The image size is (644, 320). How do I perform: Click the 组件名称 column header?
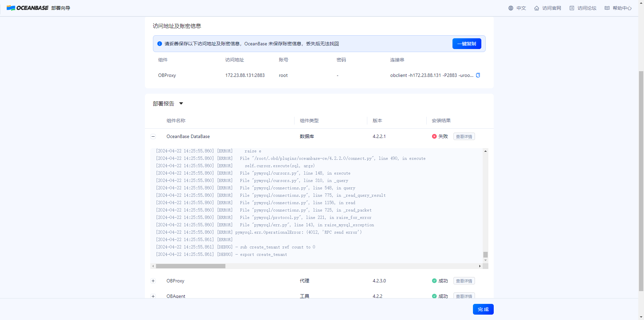[176, 121]
